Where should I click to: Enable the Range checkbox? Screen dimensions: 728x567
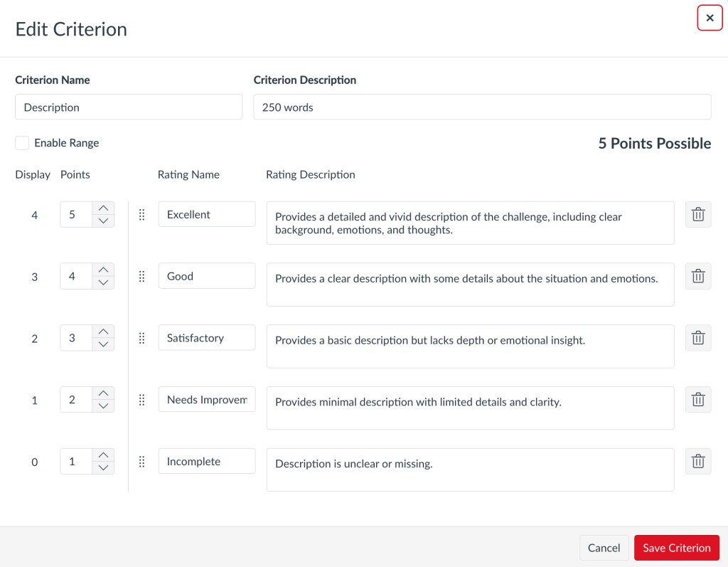(23, 143)
